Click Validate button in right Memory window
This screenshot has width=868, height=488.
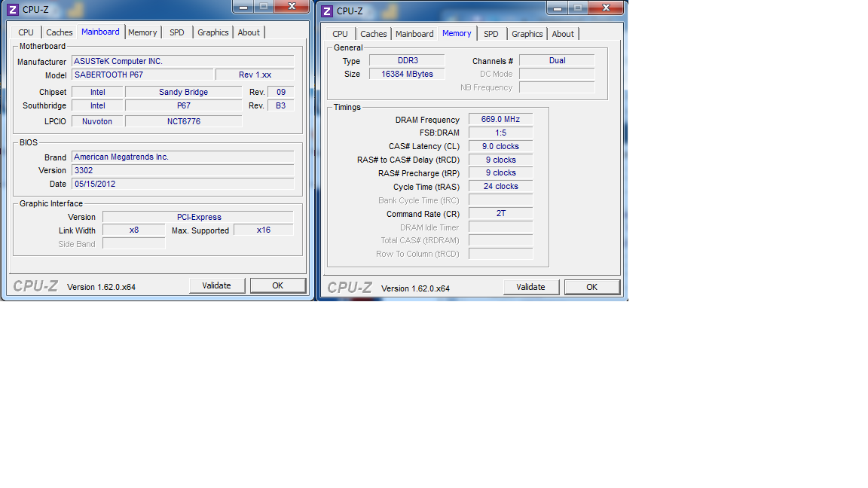click(x=531, y=287)
